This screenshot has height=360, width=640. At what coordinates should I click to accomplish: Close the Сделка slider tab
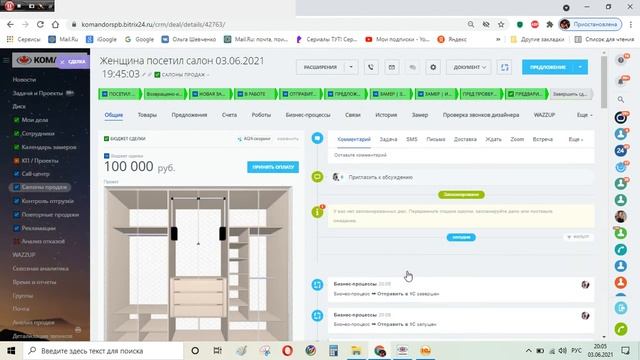(62, 62)
